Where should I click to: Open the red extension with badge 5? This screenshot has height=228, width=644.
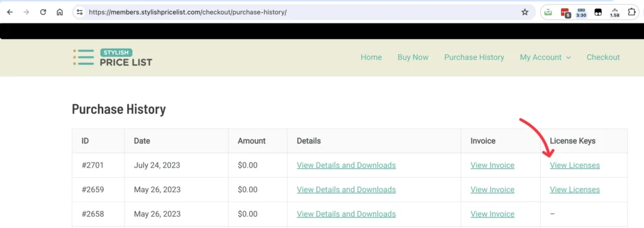tap(565, 13)
